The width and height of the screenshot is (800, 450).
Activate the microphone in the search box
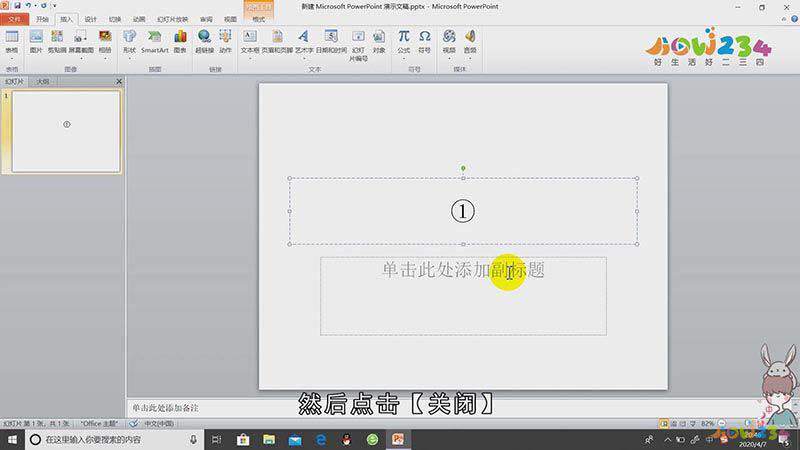point(193,439)
